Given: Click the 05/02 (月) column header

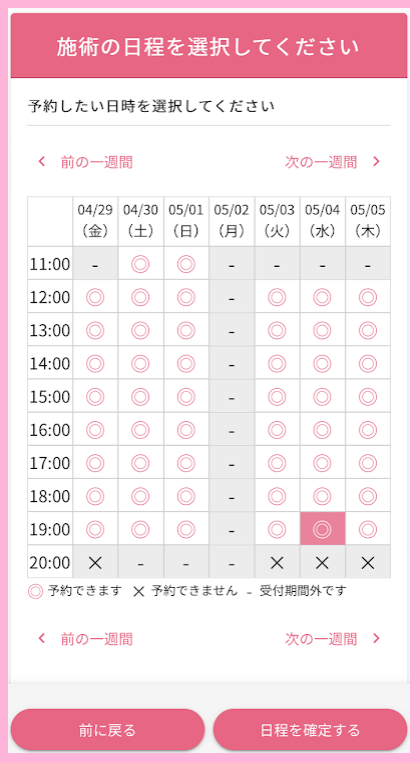Looking at the screenshot, I should click(x=232, y=221).
